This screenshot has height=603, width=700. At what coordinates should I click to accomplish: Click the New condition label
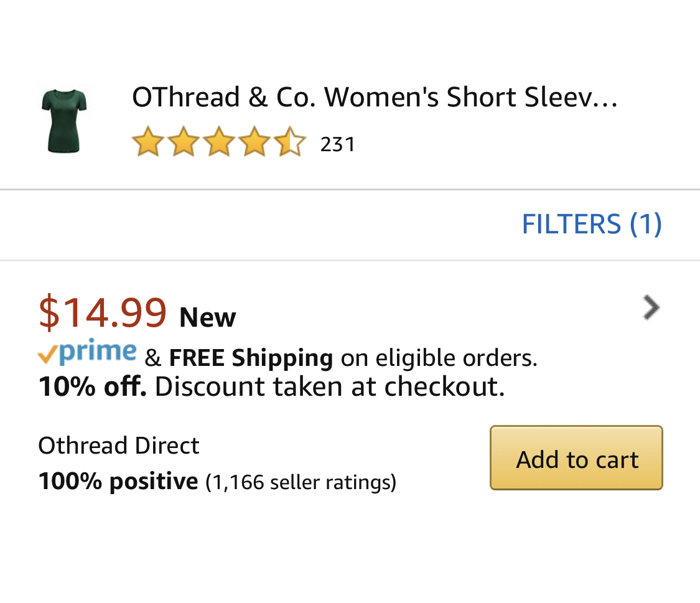pos(207,317)
